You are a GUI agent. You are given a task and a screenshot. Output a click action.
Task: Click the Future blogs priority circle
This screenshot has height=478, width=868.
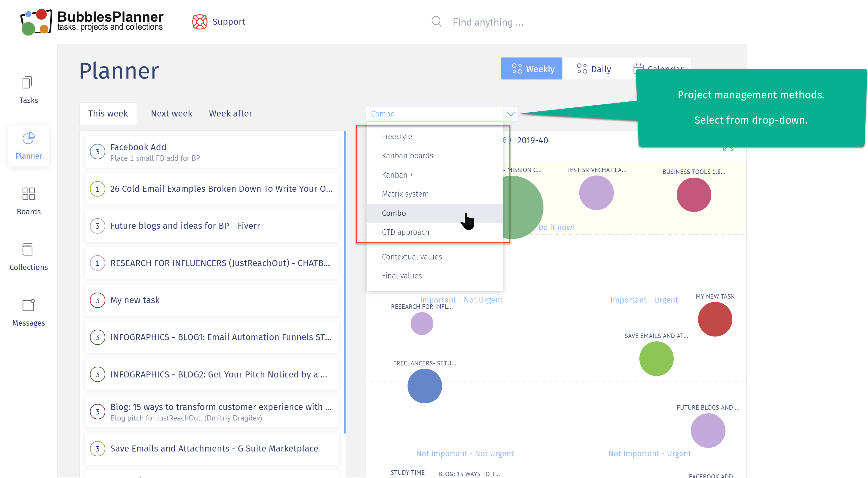point(97,226)
